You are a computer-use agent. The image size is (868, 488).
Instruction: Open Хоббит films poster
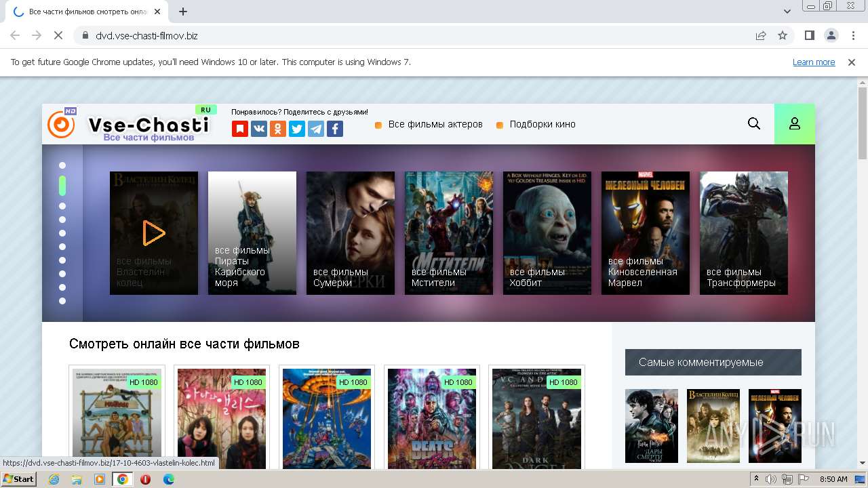[x=547, y=233]
